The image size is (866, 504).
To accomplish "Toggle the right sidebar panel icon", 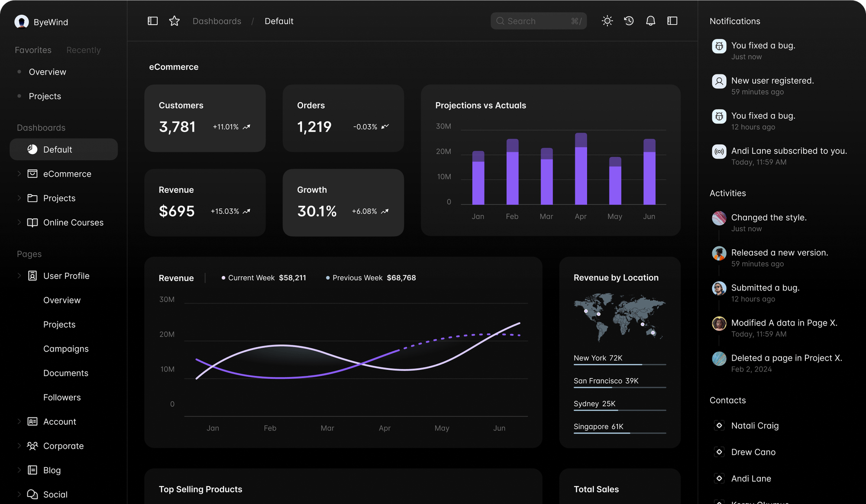I will tap(672, 21).
